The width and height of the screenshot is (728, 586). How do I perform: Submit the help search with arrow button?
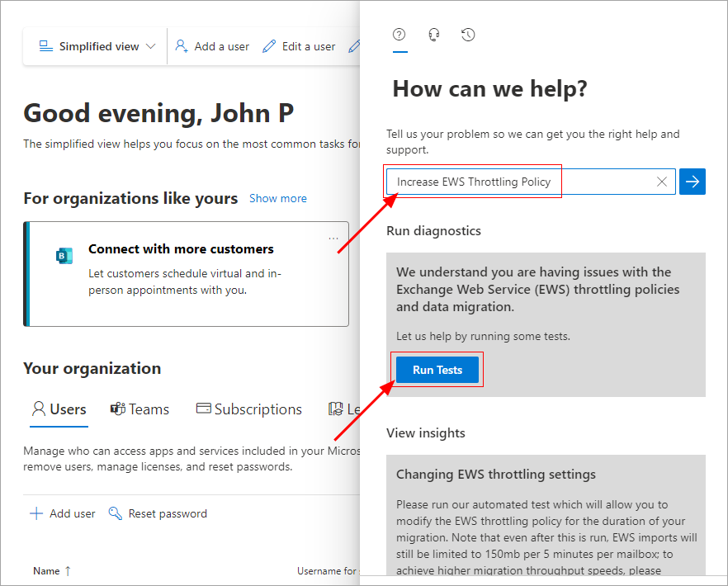(x=693, y=182)
